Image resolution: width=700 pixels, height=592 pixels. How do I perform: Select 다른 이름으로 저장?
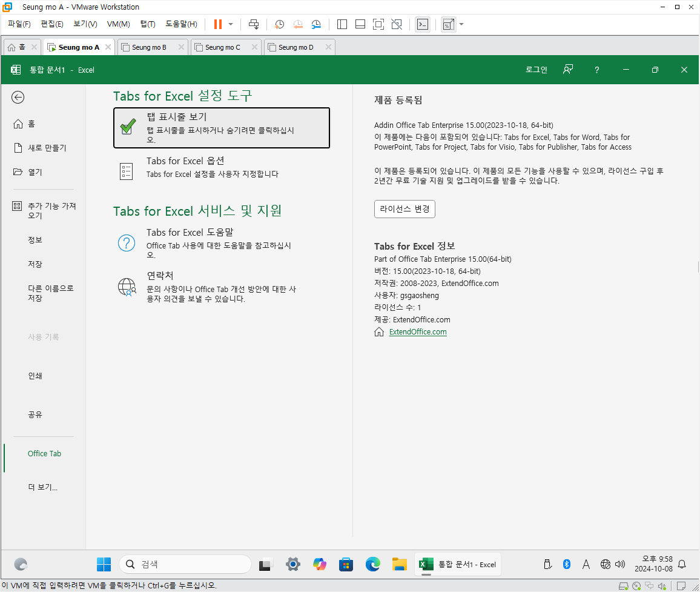pyautogui.click(x=44, y=293)
